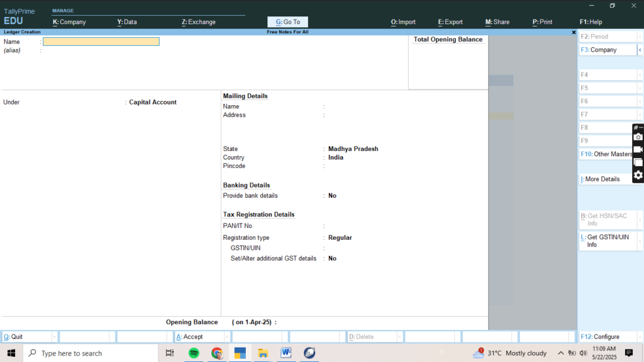Click the G: Go To button

coord(287,22)
